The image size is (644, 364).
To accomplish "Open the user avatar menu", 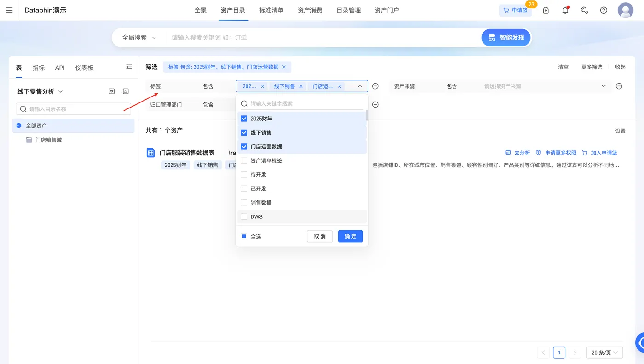I will click(626, 10).
